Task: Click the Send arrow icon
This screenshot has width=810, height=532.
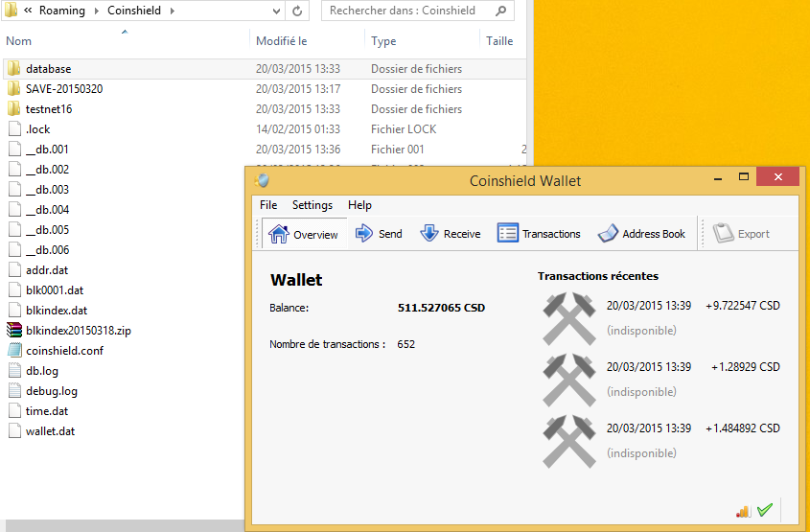Action: click(364, 234)
